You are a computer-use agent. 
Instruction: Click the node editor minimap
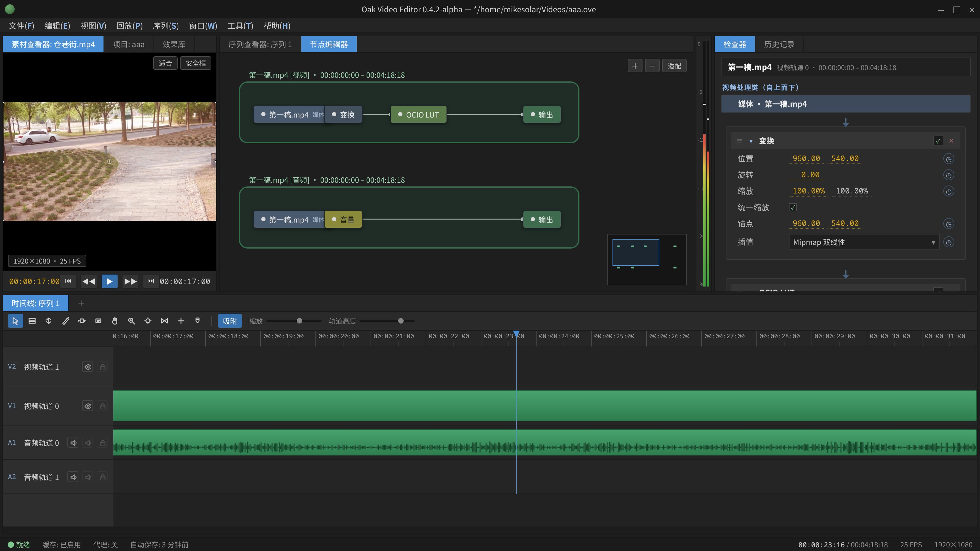tap(647, 259)
